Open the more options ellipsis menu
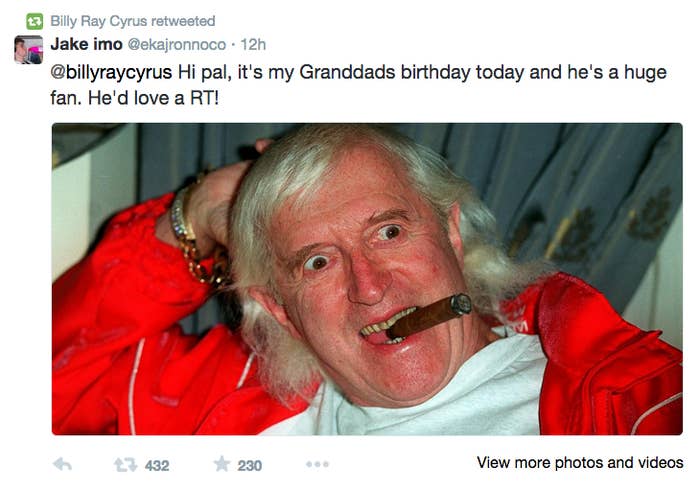Image resolution: width=700 pixels, height=490 pixels. (318, 465)
